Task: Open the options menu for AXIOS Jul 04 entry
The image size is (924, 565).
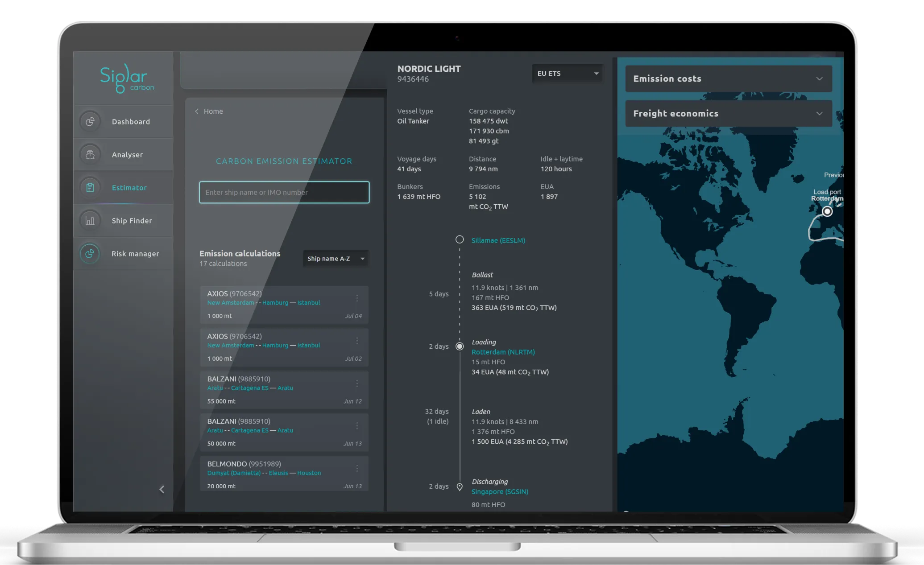Action: [357, 298]
